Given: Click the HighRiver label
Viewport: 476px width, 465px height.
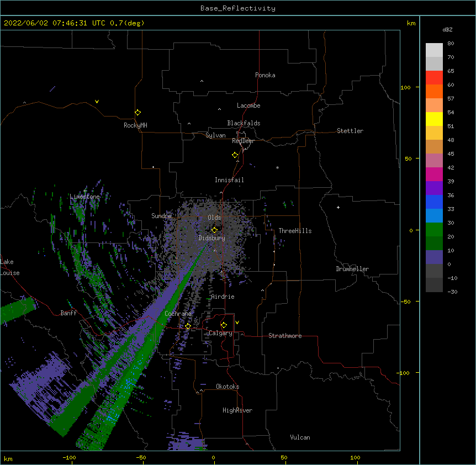Looking at the screenshot, I should [x=237, y=410].
